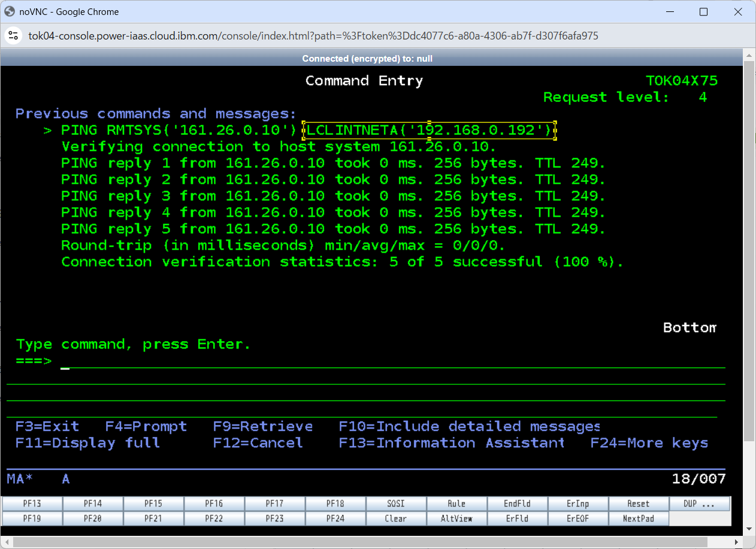
Task: Click the horizontal scrollbar left arrow
Action: coord(6,542)
